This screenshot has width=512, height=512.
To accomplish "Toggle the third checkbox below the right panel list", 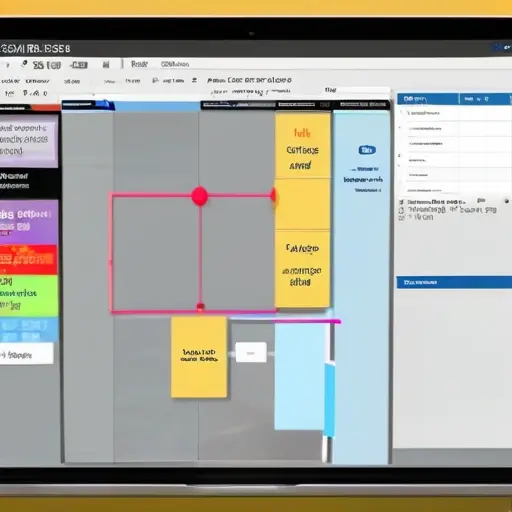I will [401, 218].
